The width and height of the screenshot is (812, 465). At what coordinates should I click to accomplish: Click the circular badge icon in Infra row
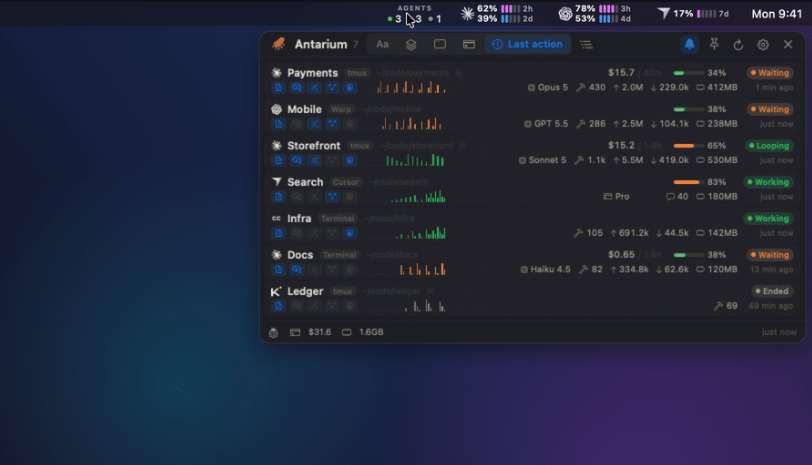(x=350, y=233)
